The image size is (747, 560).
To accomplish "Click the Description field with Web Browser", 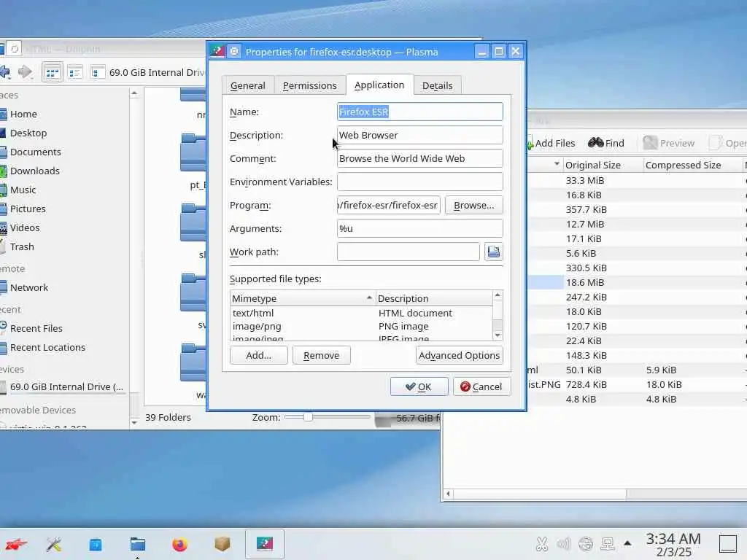I will click(x=419, y=135).
